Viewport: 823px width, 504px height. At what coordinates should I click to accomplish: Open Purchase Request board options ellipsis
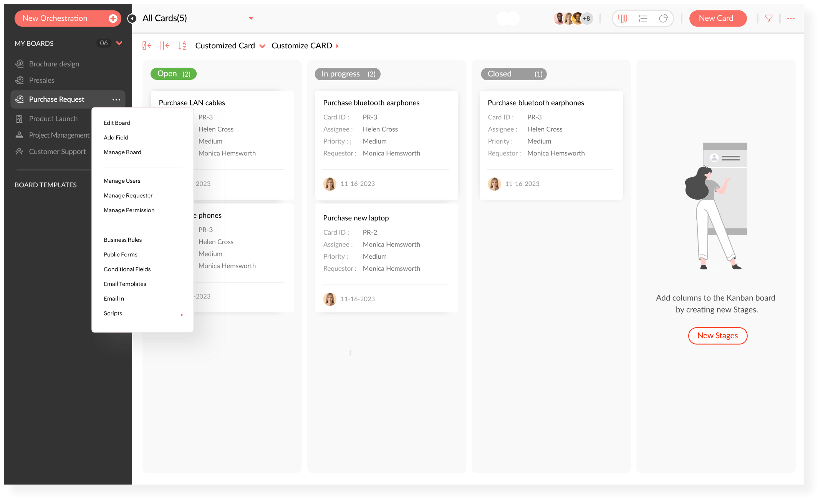[116, 99]
